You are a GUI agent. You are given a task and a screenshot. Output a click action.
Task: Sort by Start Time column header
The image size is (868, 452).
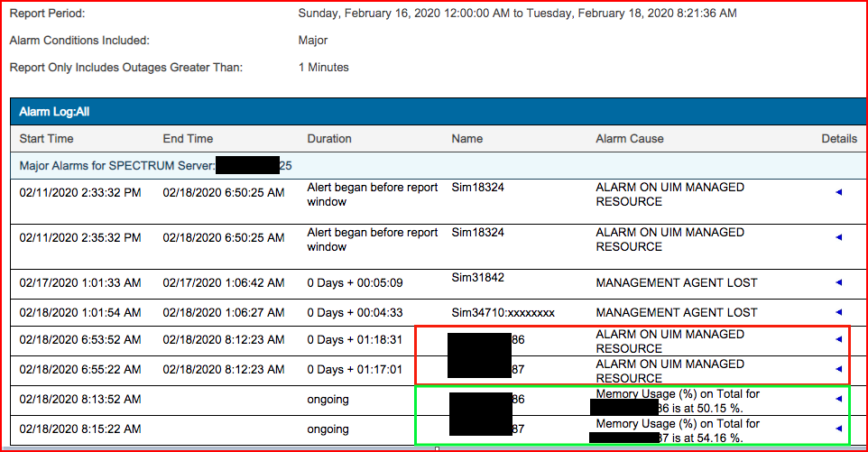pos(47,139)
